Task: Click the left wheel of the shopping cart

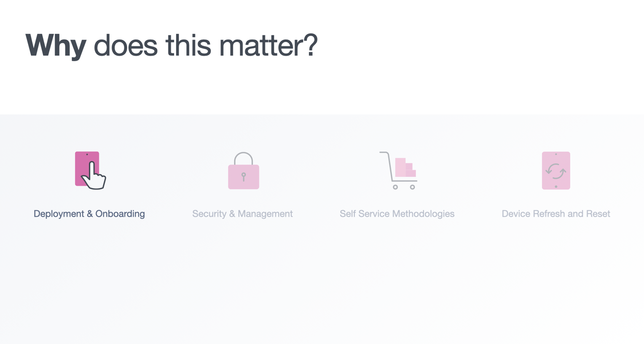Action: (x=395, y=187)
